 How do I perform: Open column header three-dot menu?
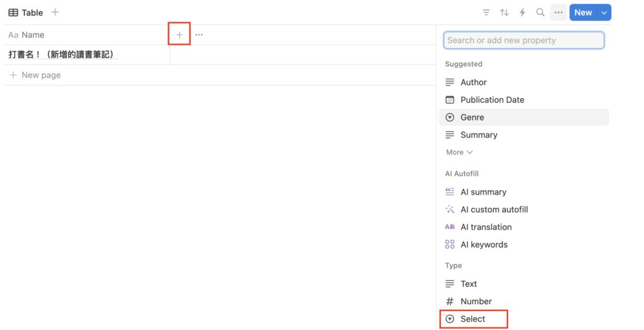click(x=199, y=35)
